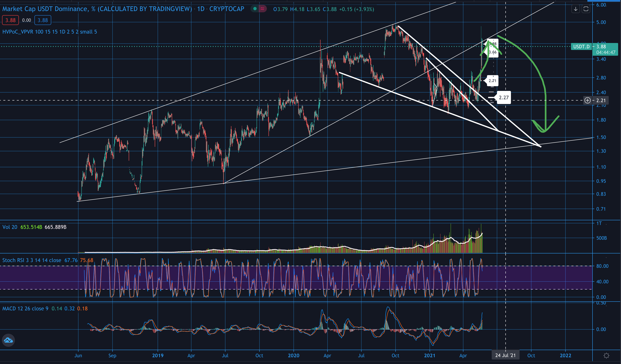Click the green market status dot
Screen dimensions: 621x364
point(255,9)
